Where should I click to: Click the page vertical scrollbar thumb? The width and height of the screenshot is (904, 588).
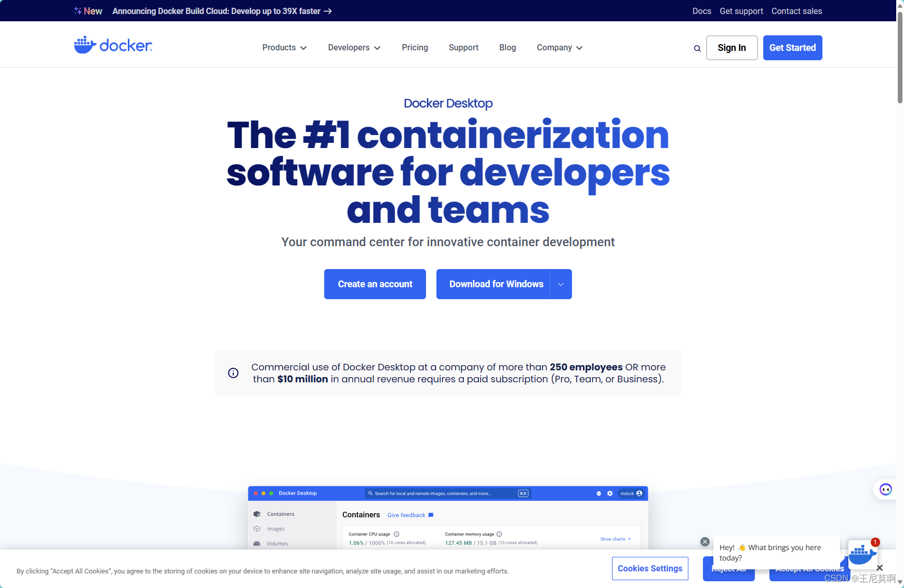tap(900, 57)
